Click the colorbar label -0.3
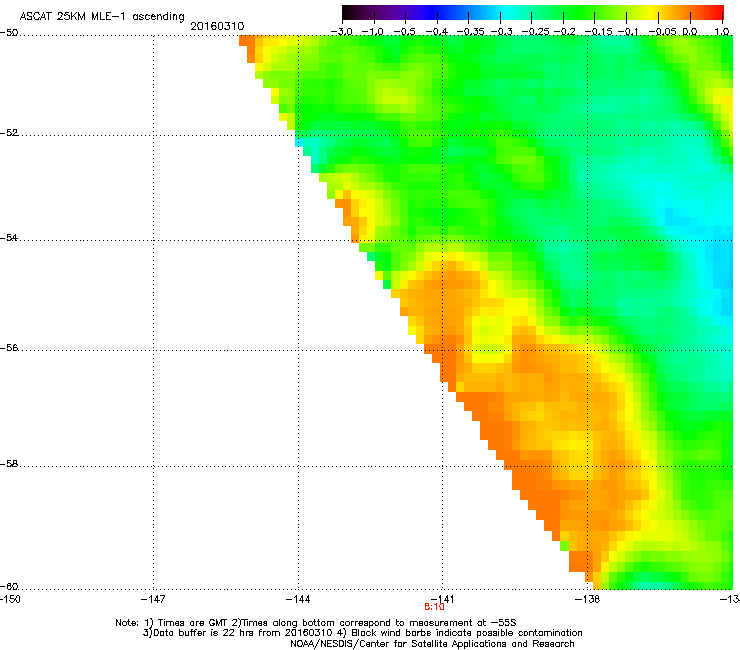Image resolution: width=740 pixels, height=650 pixels. pyautogui.click(x=501, y=32)
